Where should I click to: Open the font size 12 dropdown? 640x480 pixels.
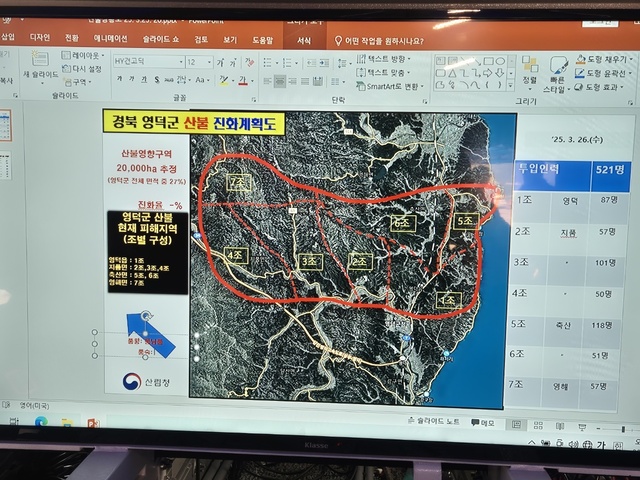click(x=209, y=62)
